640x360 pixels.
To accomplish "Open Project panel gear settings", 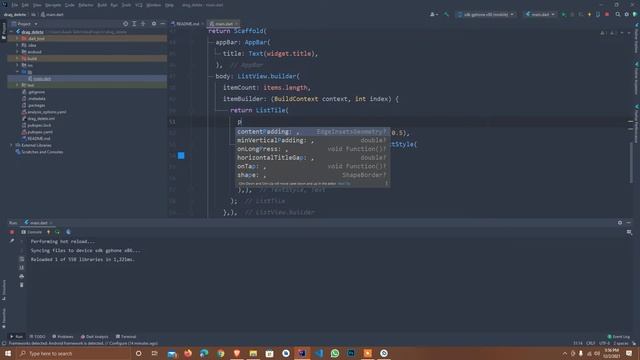I will click(x=154, y=24).
